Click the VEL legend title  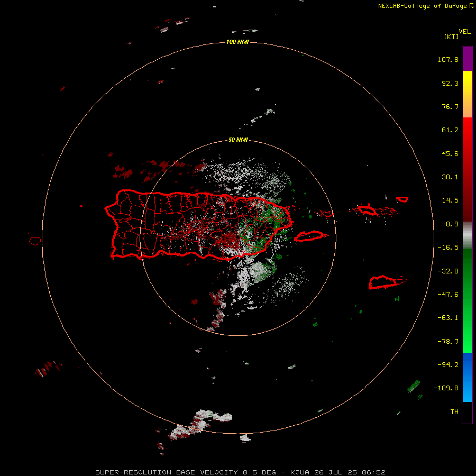pos(464,32)
